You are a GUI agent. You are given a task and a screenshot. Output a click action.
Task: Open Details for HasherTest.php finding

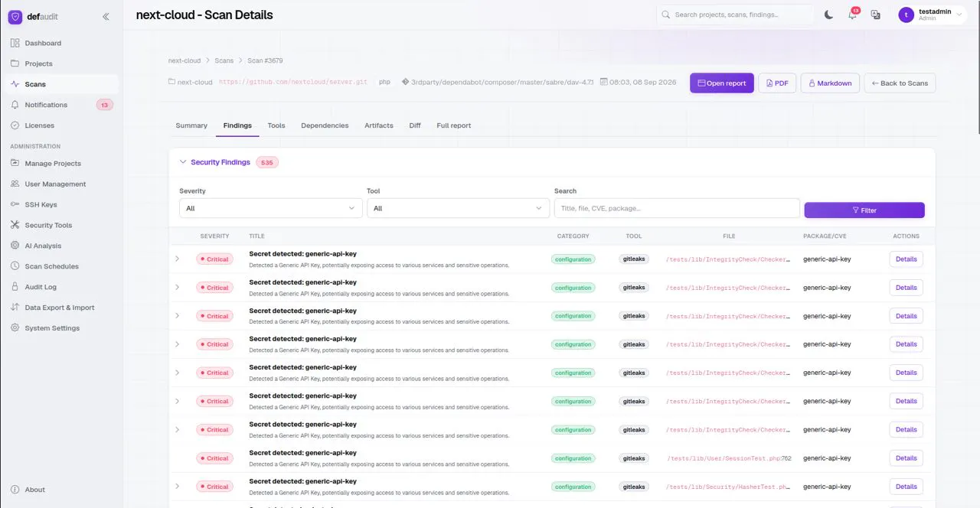tap(906, 487)
